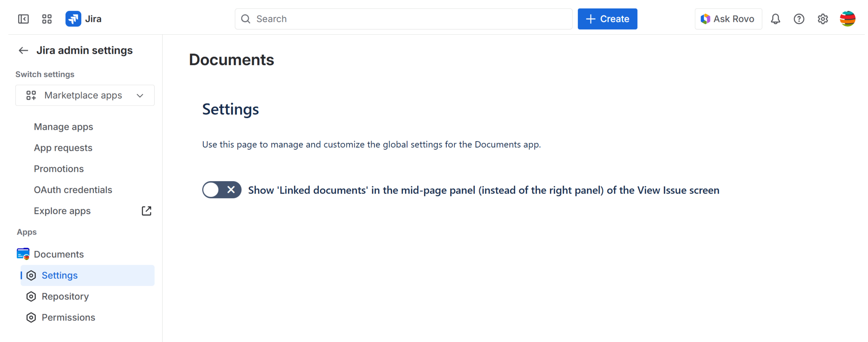Click the Jira logo icon
The image size is (868, 342).
click(73, 19)
